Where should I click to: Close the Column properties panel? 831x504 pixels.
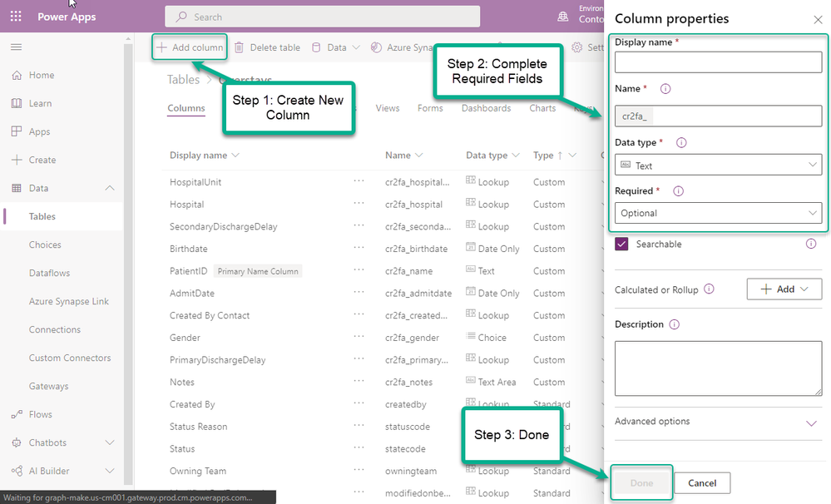pyautogui.click(x=818, y=20)
